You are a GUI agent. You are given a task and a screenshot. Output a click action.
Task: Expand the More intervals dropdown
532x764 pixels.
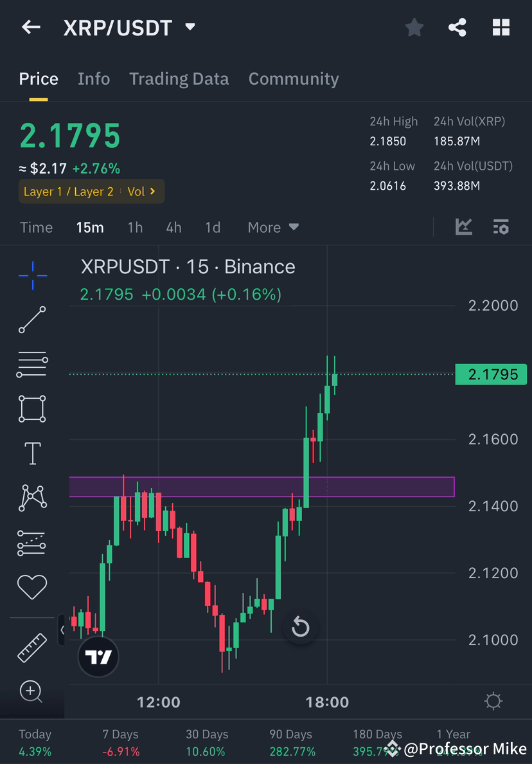(x=273, y=228)
